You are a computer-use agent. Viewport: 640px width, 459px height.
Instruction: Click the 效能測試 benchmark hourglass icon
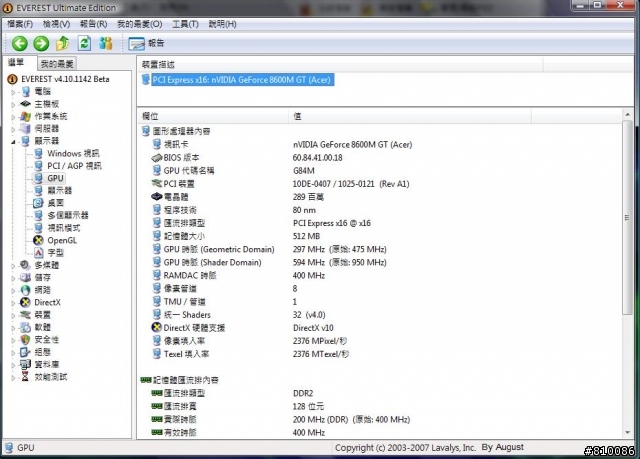click(x=25, y=377)
